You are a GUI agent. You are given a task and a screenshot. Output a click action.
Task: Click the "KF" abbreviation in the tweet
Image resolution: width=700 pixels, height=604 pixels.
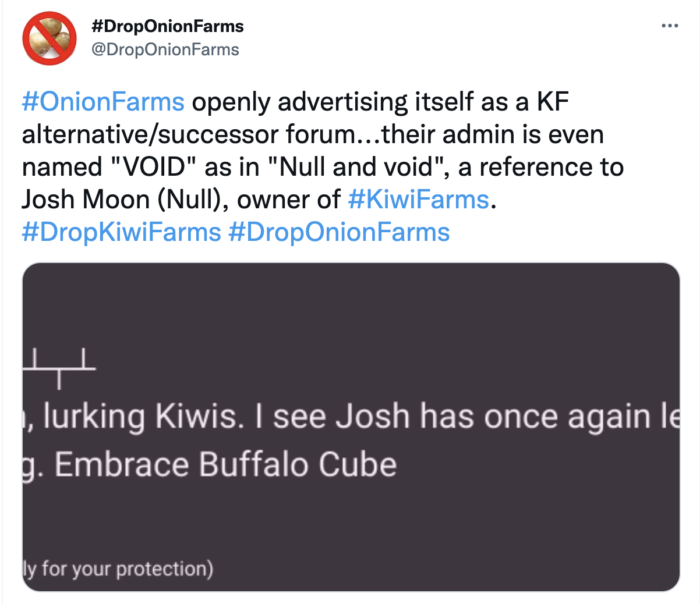(553, 102)
